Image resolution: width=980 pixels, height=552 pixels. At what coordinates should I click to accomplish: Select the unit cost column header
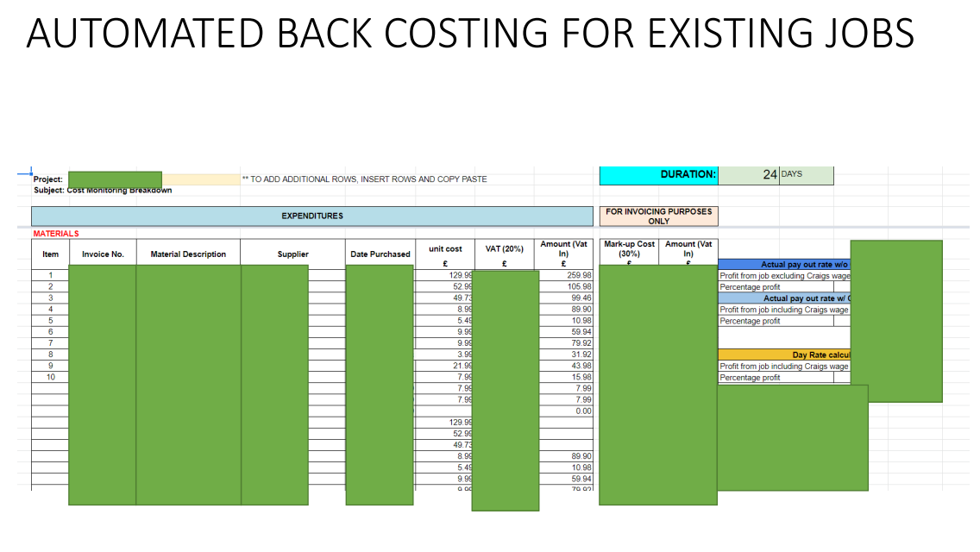445,254
